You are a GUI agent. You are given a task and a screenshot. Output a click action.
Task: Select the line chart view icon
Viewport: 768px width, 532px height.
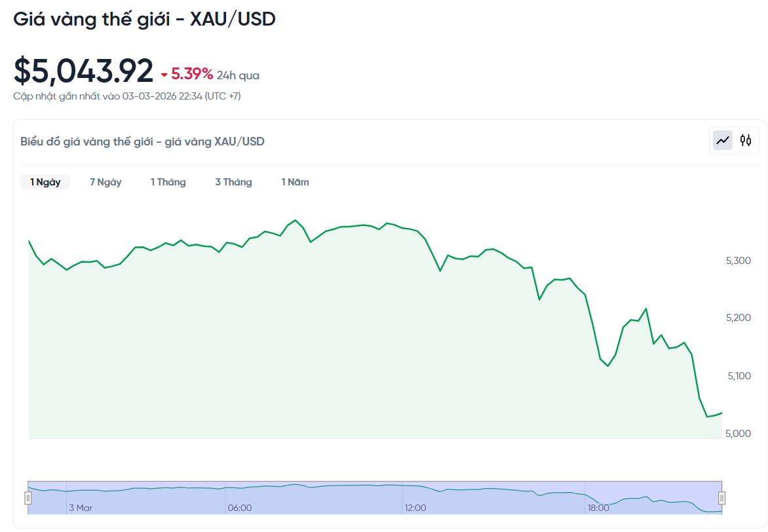click(721, 140)
